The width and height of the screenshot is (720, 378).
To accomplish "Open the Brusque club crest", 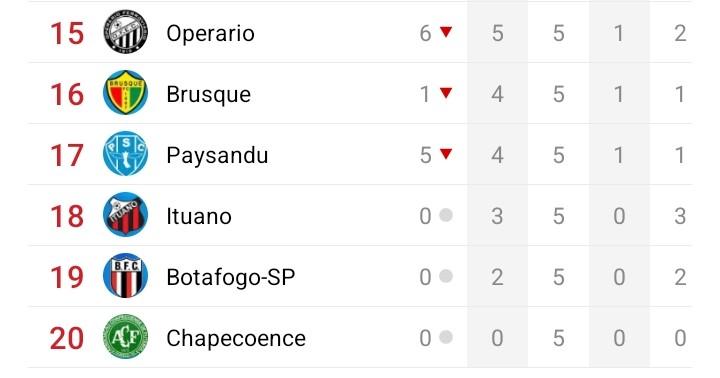I will [x=125, y=92].
